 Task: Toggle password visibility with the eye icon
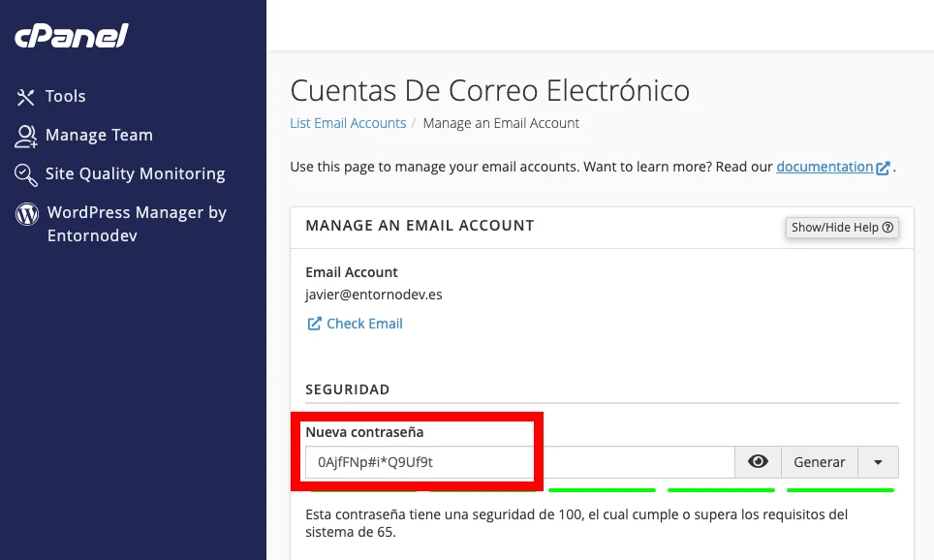point(758,462)
